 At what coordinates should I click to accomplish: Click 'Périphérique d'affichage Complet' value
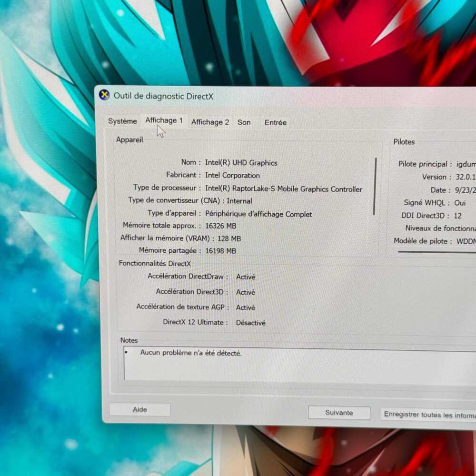coord(258,214)
